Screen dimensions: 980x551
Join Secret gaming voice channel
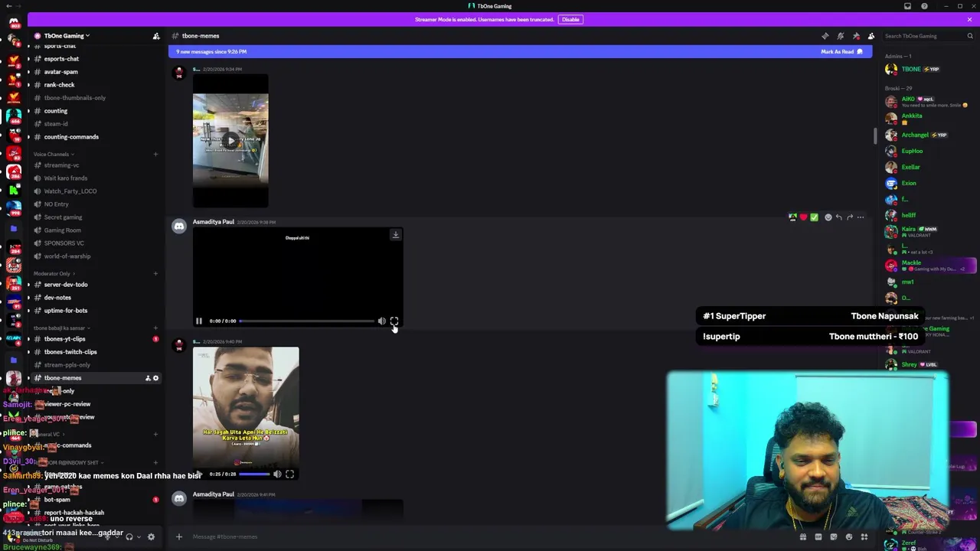click(x=63, y=217)
